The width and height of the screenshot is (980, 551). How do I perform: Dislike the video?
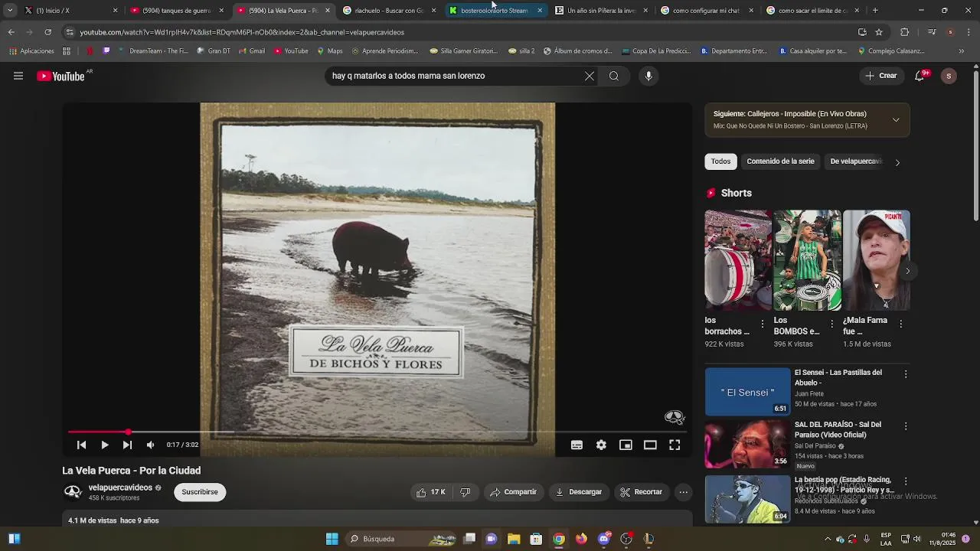coord(465,492)
